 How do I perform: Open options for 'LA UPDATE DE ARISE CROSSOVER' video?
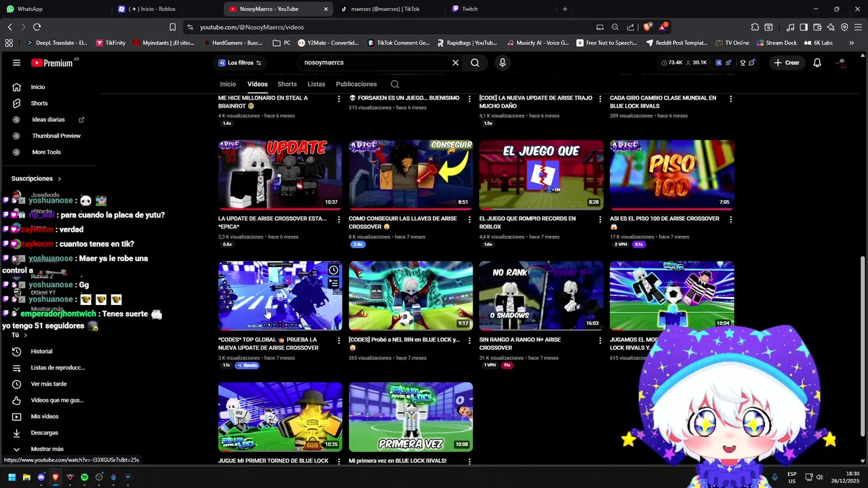tap(339, 220)
